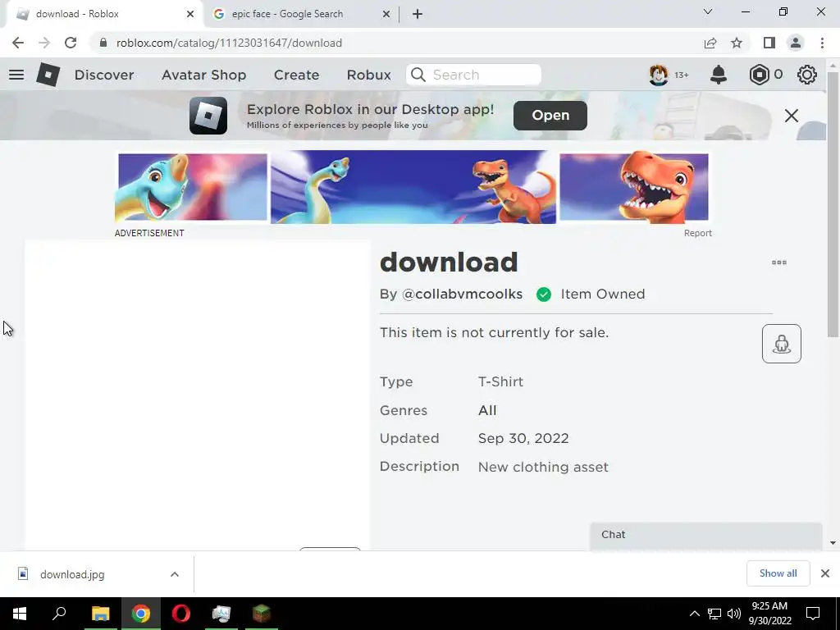The width and height of the screenshot is (840, 630).
Task: Bookmark this page with the star
Action: [x=737, y=43]
